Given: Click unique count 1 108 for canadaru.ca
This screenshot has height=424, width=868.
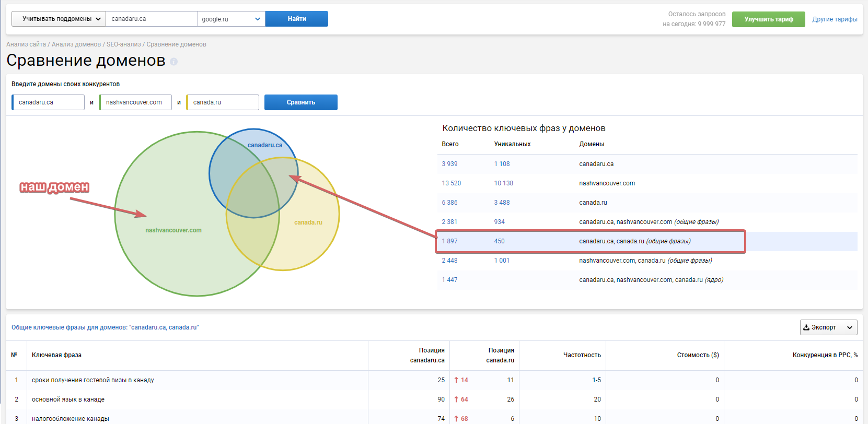Looking at the screenshot, I should [502, 164].
